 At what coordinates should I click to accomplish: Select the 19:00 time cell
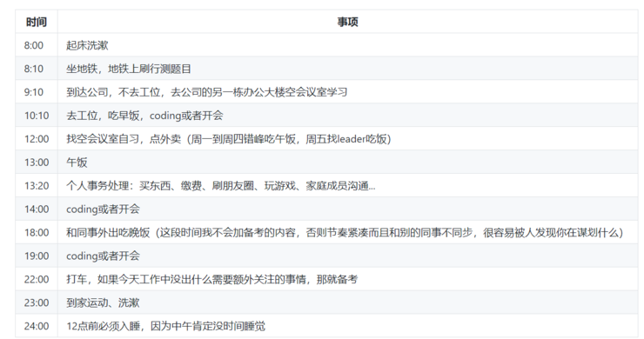tap(37, 256)
